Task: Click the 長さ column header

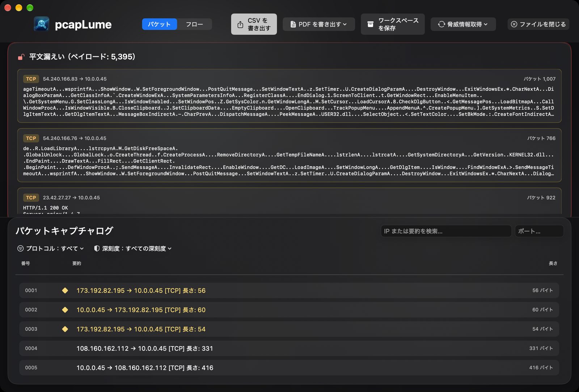Action: click(x=553, y=263)
